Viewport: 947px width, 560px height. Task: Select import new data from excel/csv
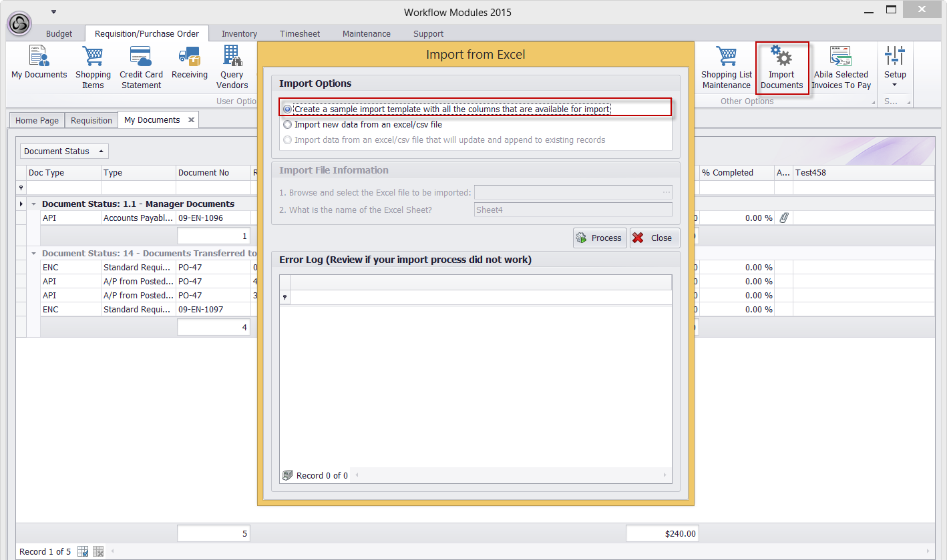[x=288, y=124]
